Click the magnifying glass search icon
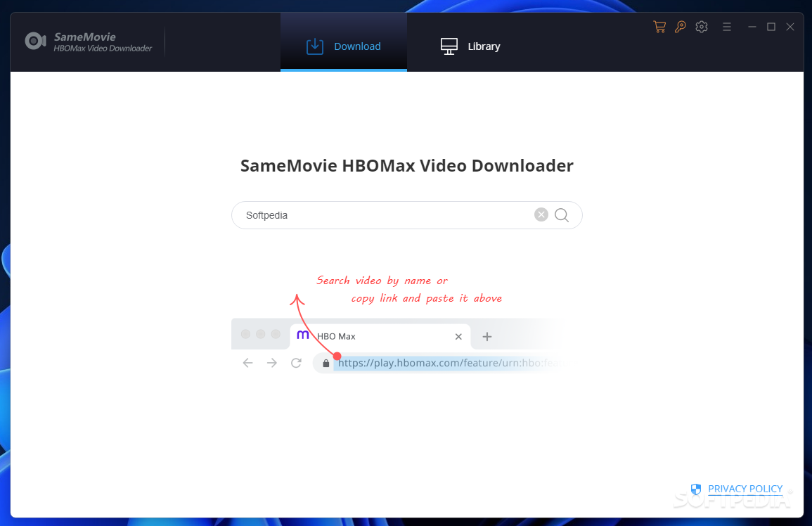The height and width of the screenshot is (526, 812). 562,215
